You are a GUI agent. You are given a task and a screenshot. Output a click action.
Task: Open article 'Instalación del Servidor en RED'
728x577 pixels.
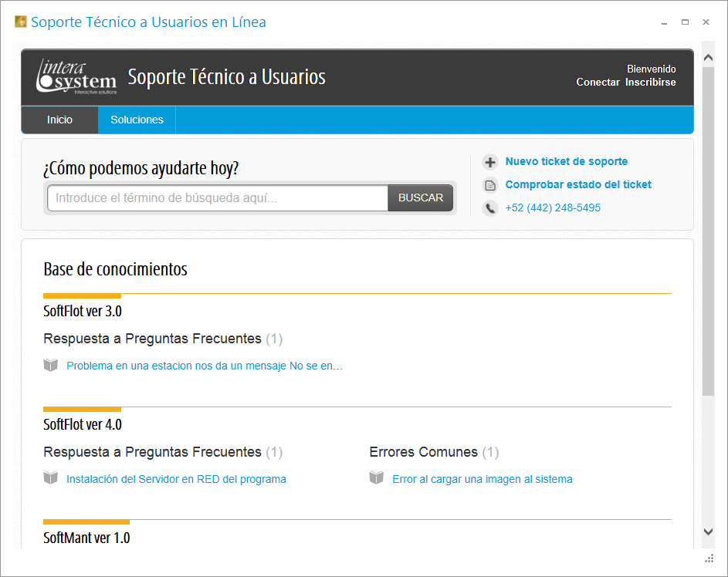point(176,479)
